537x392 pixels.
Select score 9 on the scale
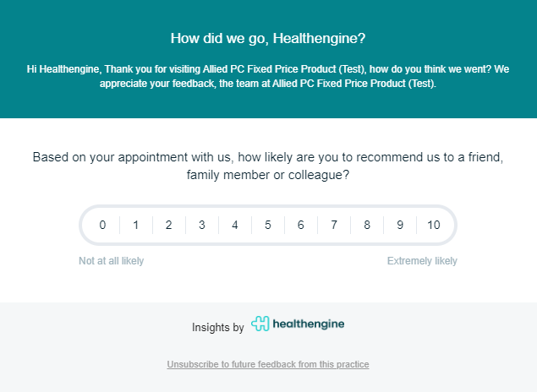point(400,225)
